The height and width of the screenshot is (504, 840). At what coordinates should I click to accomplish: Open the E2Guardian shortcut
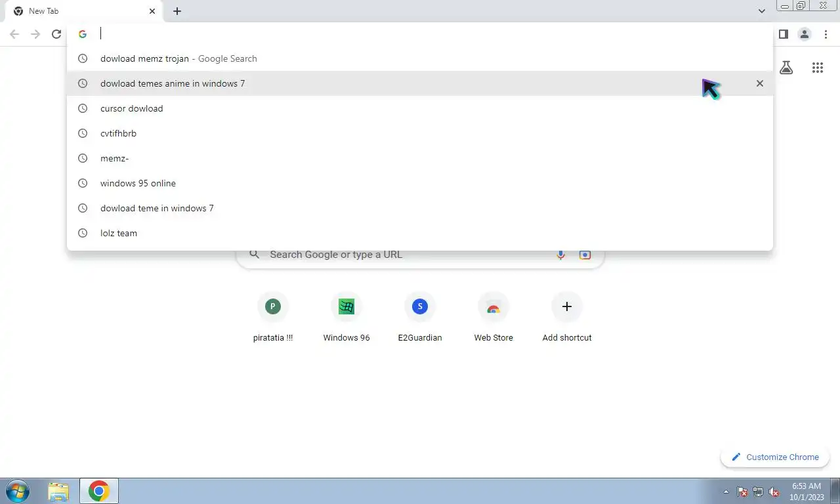(x=420, y=318)
